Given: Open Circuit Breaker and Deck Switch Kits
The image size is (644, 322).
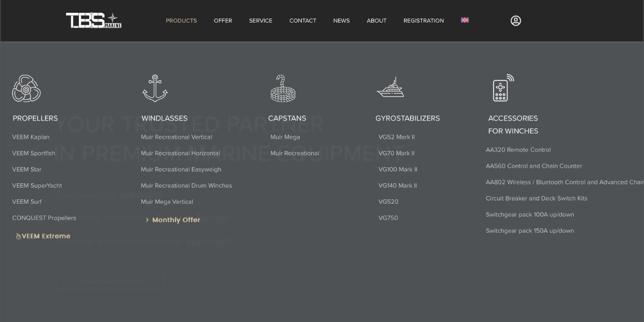Looking at the screenshot, I should [536, 198].
